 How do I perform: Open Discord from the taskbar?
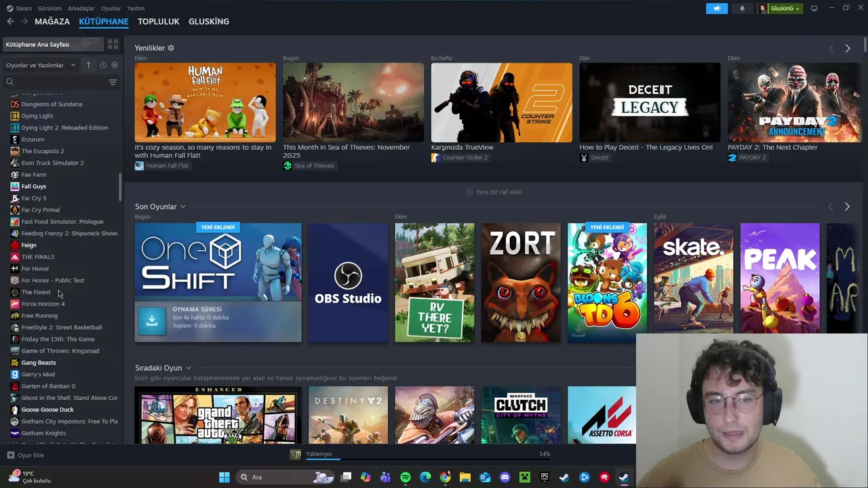tap(505, 477)
